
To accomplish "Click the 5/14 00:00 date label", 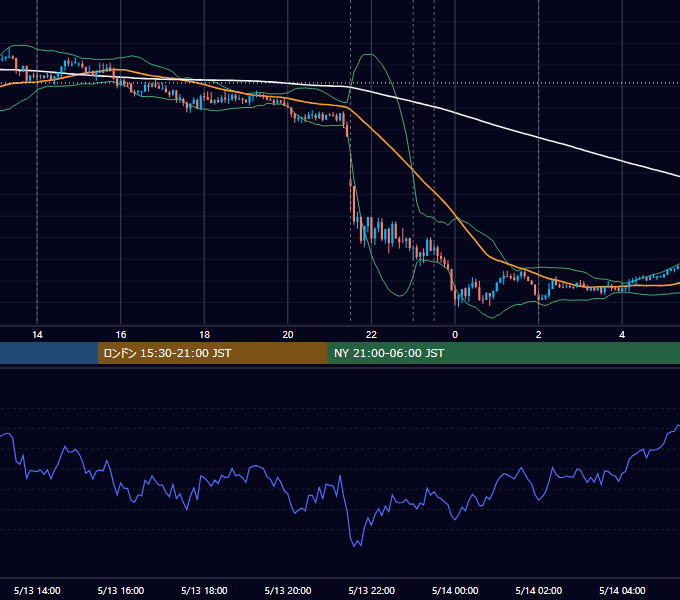I will coord(455,590).
